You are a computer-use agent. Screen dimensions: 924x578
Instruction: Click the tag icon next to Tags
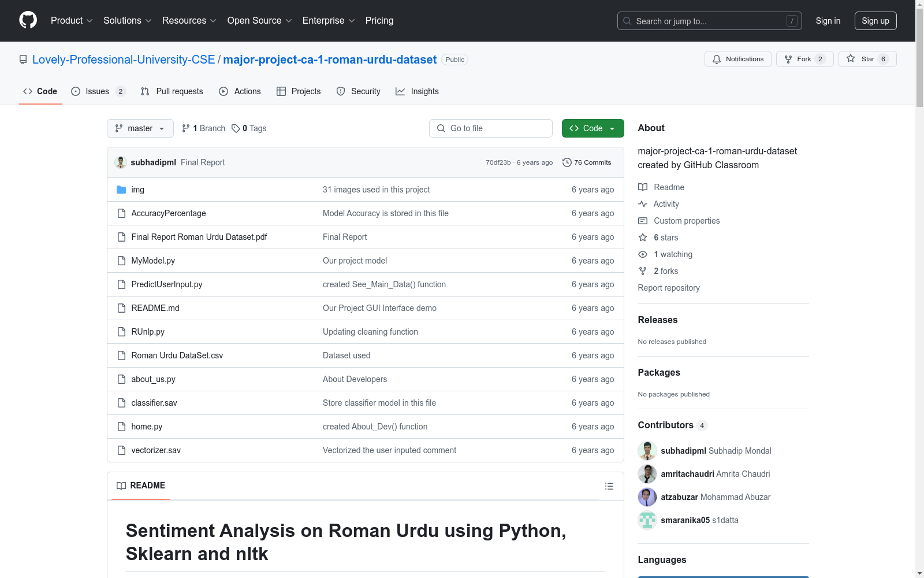pos(236,128)
